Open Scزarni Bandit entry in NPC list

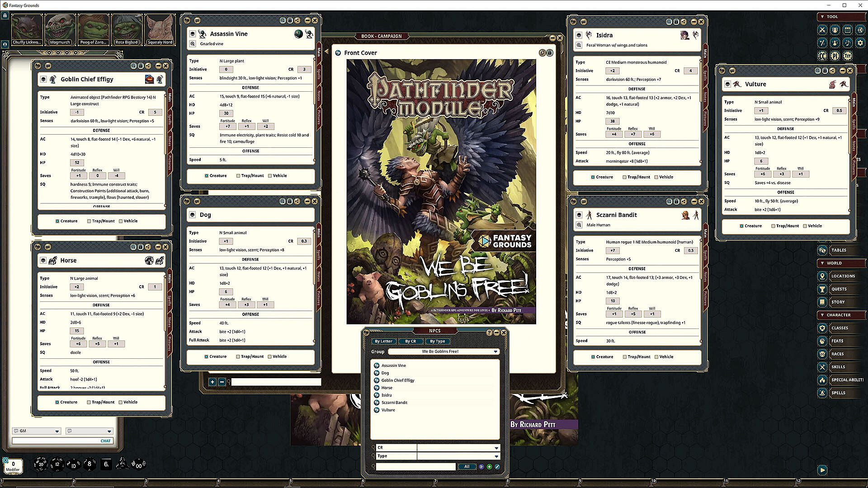click(x=394, y=403)
